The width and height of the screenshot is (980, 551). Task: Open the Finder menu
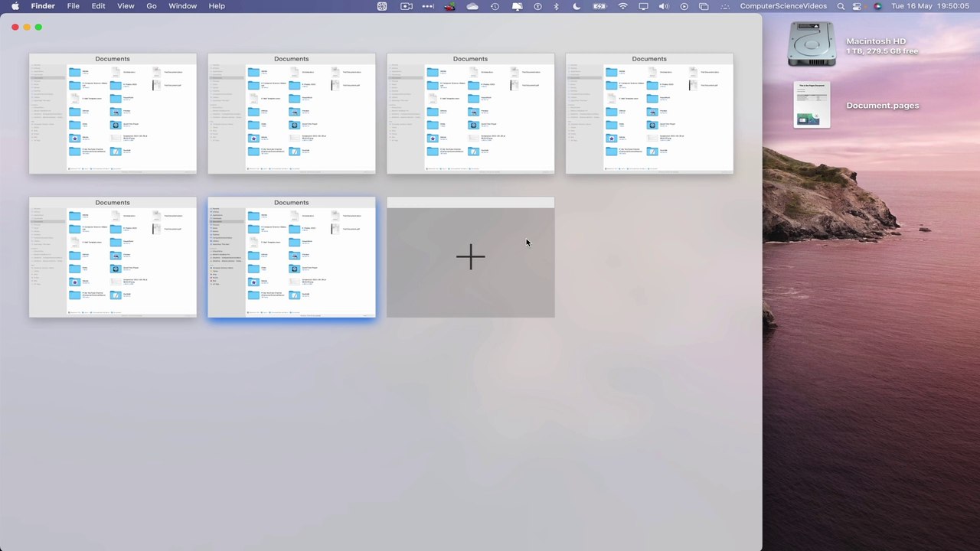43,6
